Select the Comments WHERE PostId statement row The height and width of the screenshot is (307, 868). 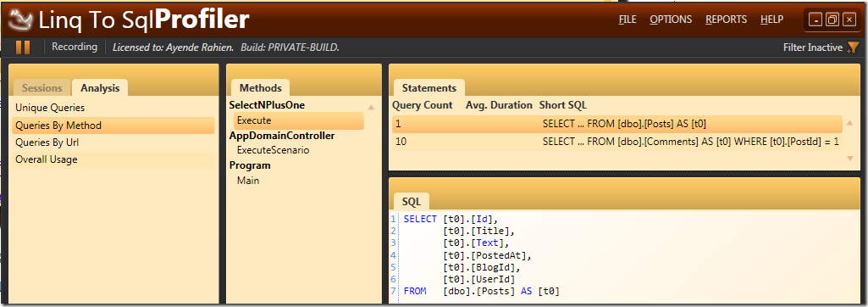click(x=617, y=142)
